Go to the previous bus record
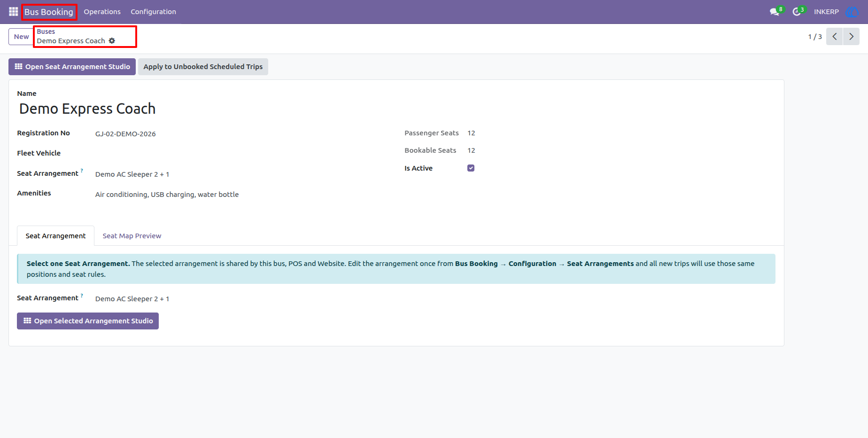 [x=835, y=37]
